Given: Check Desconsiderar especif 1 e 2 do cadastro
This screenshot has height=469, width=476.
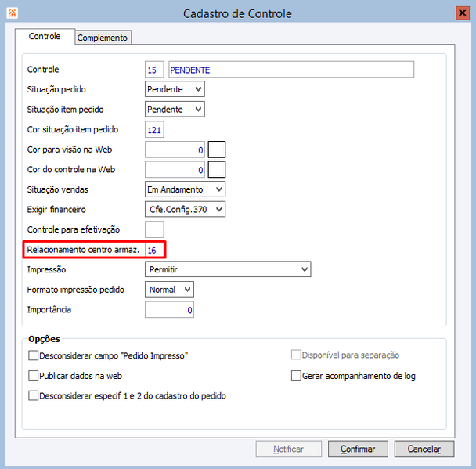Looking at the screenshot, I should tap(33, 395).
